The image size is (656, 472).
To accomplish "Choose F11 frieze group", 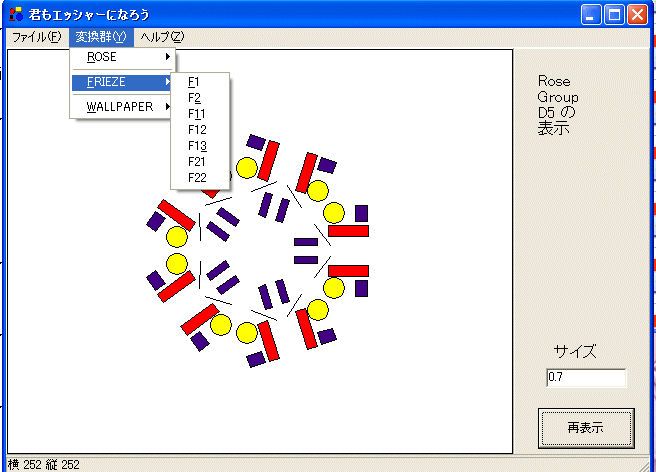I will pyautogui.click(x=200, y=114).
